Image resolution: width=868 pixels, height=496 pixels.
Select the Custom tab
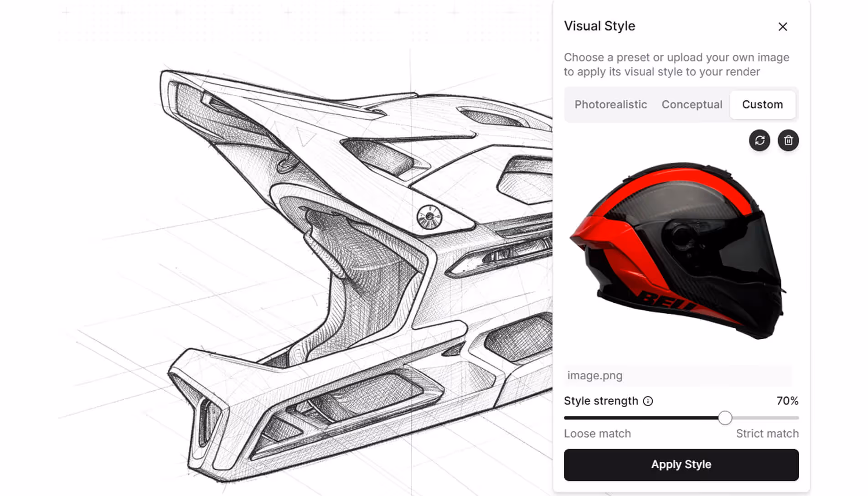[762, 104]
